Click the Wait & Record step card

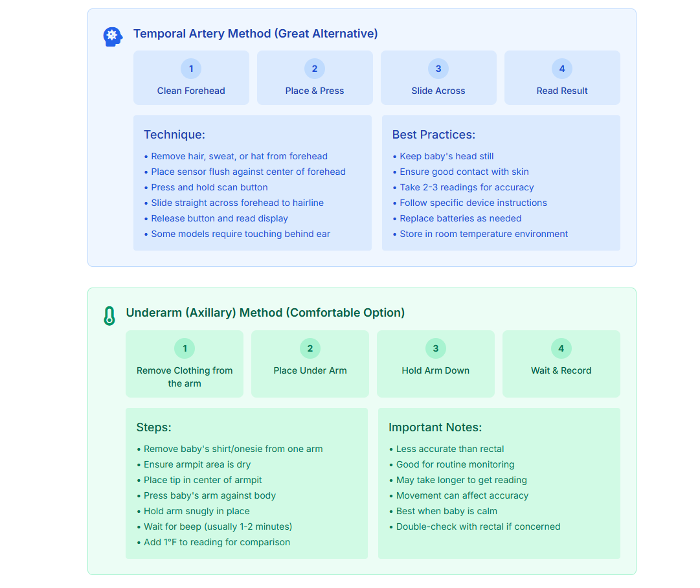click(x=561, y=364)
